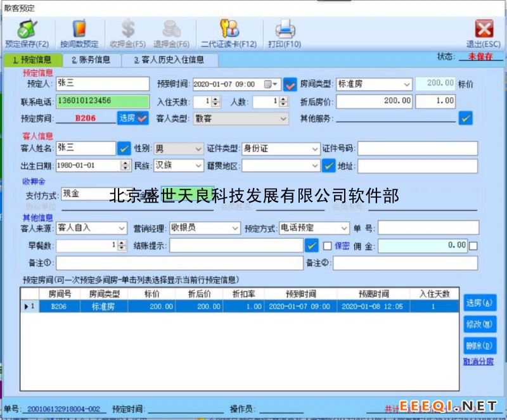Click the 退押金(F6) refund deposit icon

[x=170, y=30]
